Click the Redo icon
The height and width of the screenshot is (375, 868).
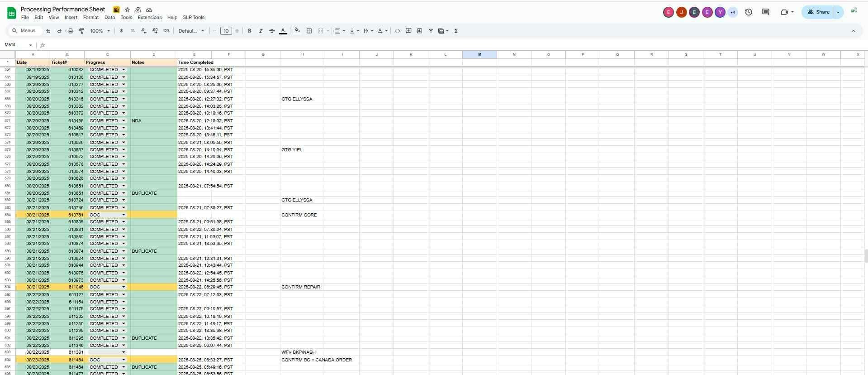point(59,31)
